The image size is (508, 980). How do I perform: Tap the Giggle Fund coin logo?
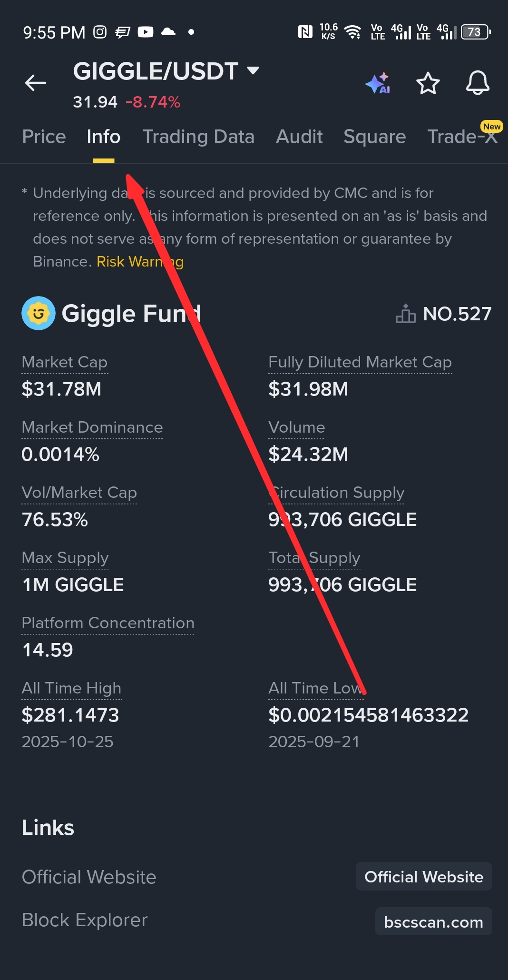39,313
